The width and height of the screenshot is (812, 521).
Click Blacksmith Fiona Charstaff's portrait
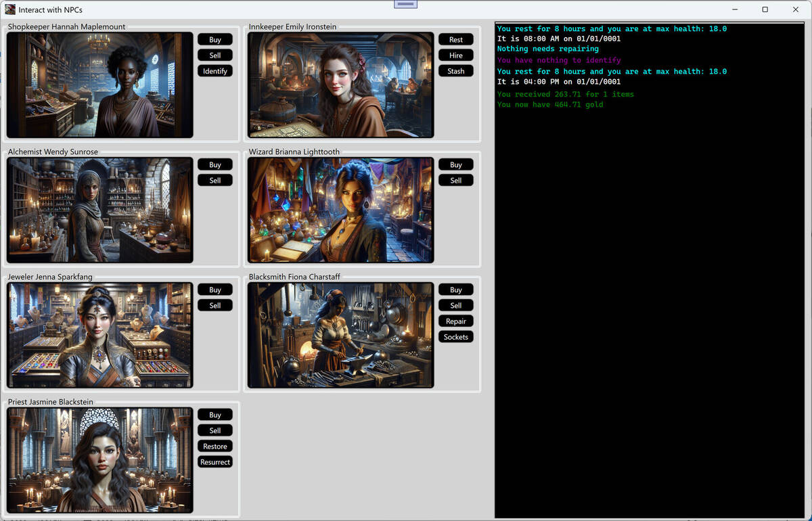341,336
